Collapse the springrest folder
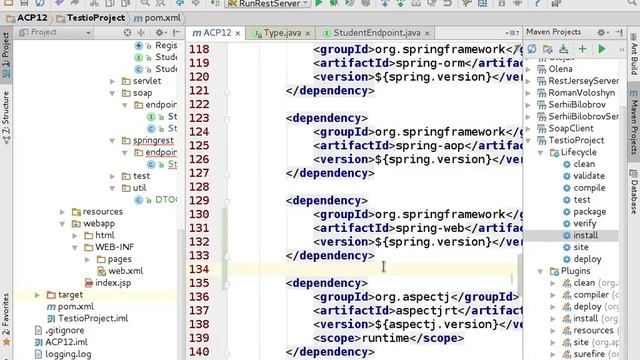 [112, 141]
